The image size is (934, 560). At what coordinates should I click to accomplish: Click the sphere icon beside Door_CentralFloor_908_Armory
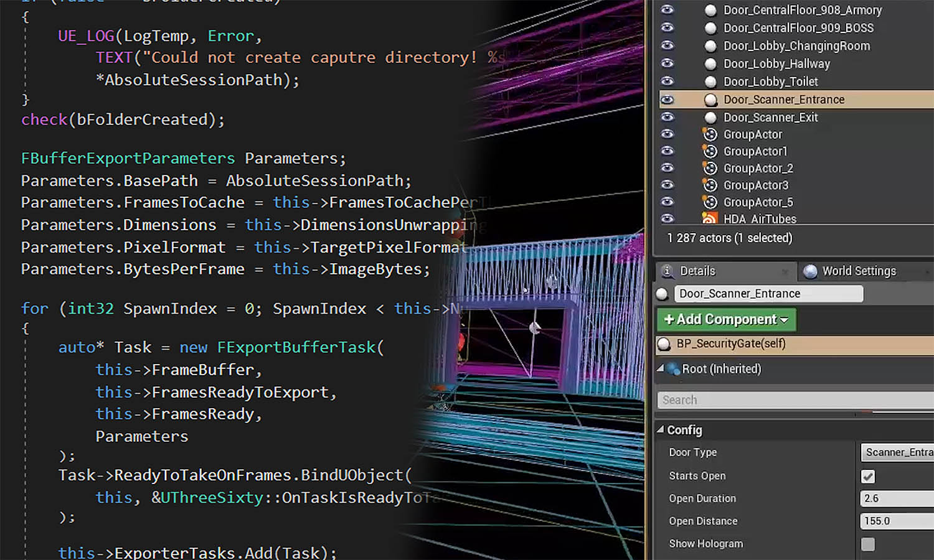(710, 10)
